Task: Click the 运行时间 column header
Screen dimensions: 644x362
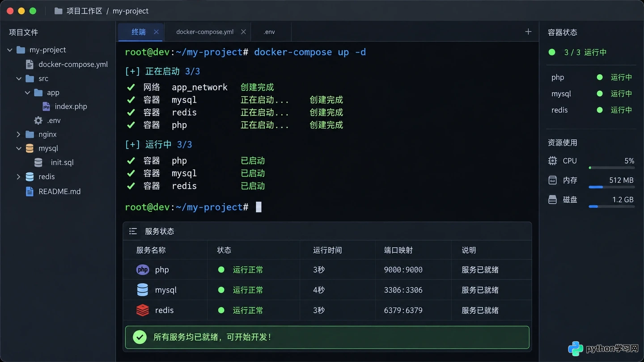Action: point(327,250)
